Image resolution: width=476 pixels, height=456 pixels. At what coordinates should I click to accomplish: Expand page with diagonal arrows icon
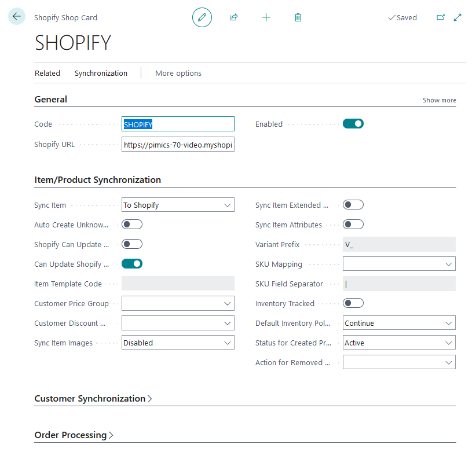457,17
